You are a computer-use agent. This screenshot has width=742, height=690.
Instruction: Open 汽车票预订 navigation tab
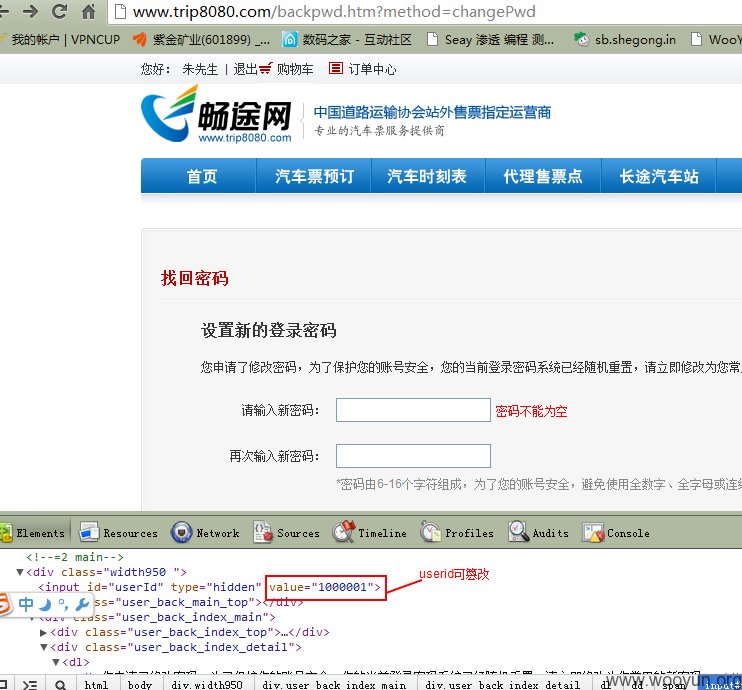314,177
